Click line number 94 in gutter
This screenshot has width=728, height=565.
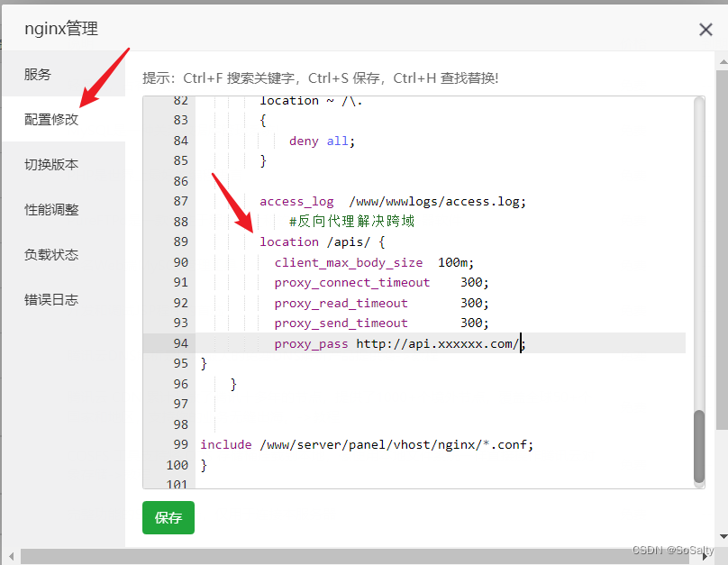180,343
